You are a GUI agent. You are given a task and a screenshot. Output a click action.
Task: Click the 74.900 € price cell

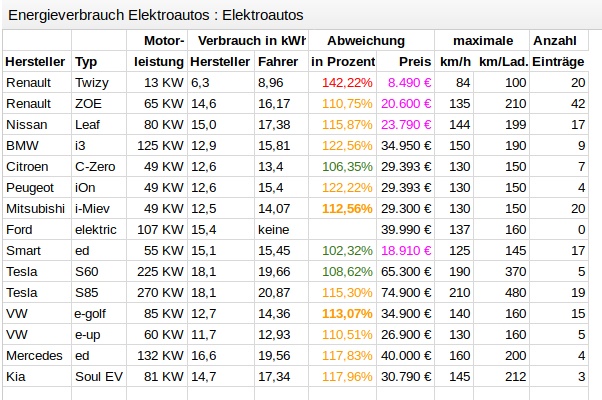(x=406, y=292)
